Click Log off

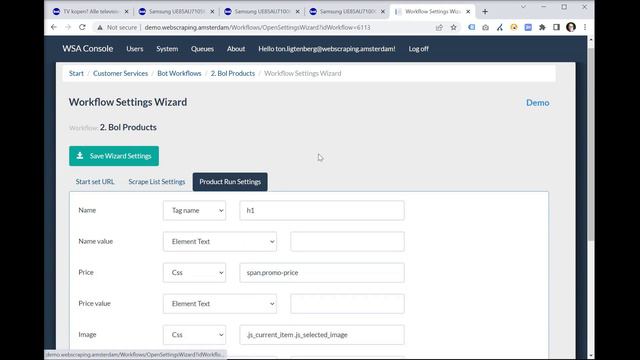tap(418, 49)
